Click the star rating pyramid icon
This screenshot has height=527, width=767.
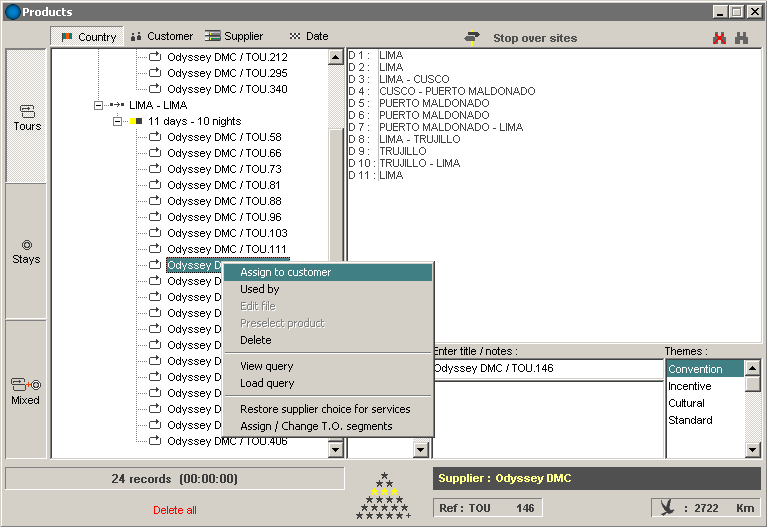[x=384, y=496]
